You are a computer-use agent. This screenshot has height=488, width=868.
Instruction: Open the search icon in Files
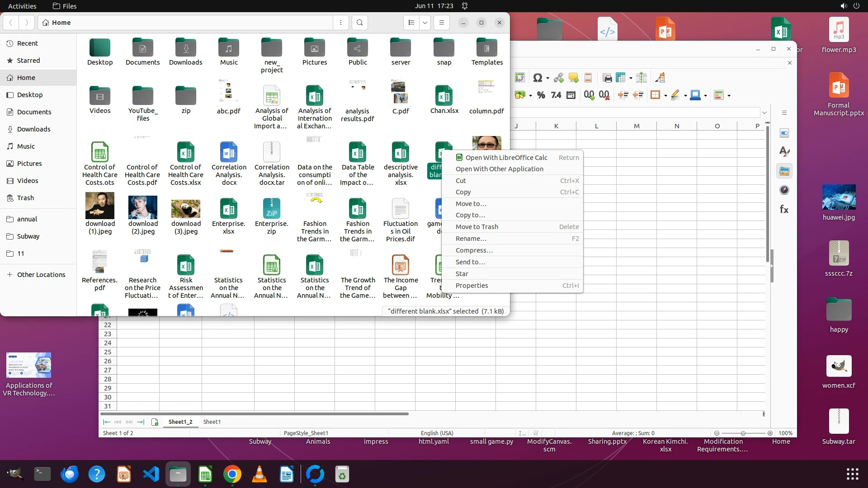(359, 23)
